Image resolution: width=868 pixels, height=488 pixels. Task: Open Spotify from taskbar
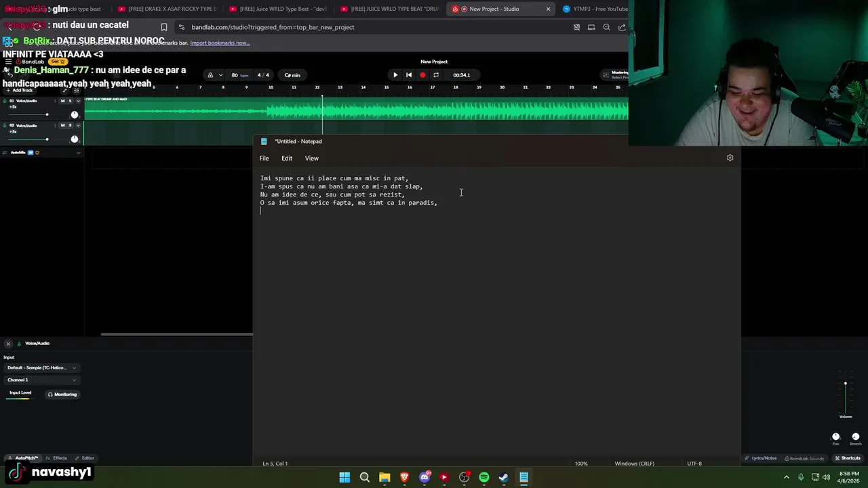[484, 477]
